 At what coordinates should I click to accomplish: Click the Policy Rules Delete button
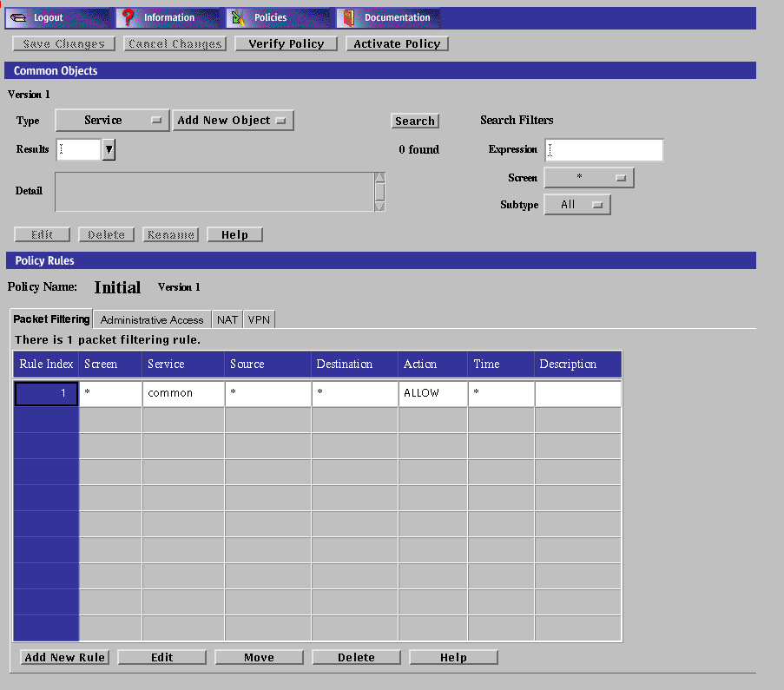[357, 657]
